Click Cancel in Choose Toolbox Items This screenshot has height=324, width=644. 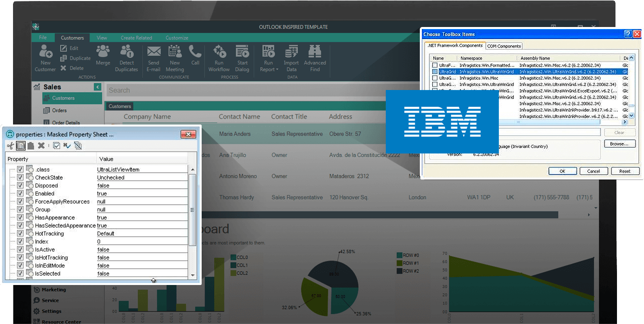pos(593,171)
